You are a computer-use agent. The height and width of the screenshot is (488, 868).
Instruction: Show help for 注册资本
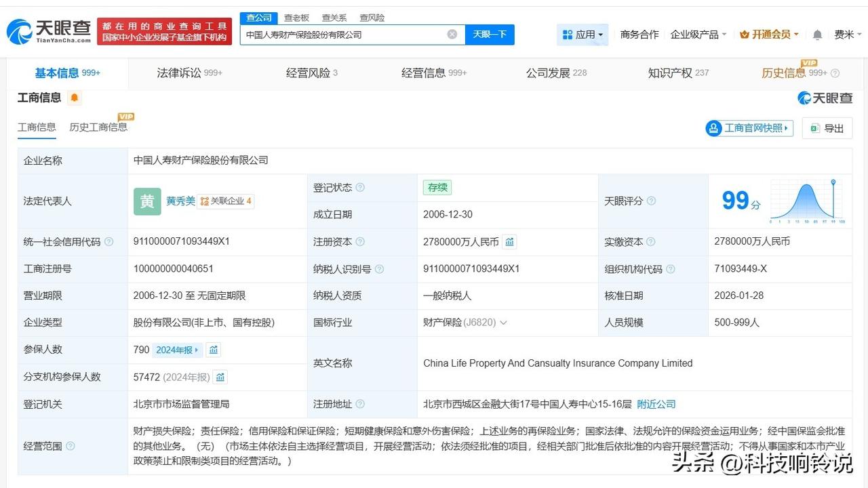[x=360, y=242]
